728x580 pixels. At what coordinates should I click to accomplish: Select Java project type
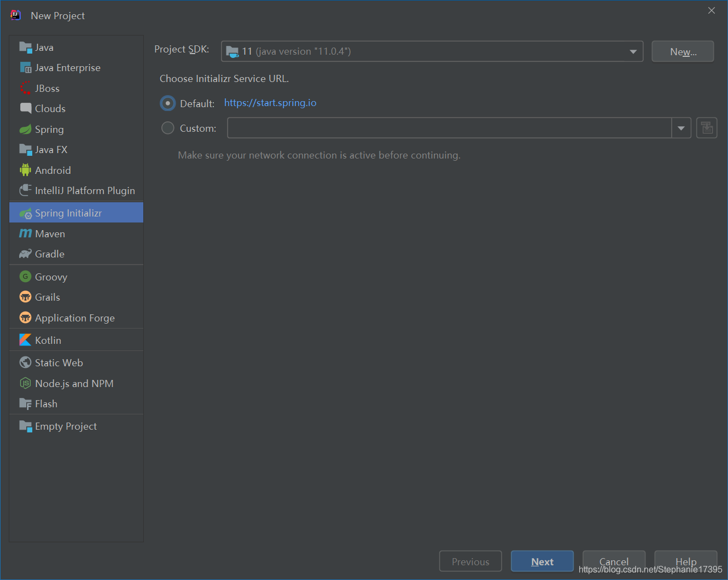tap(77, 48)
